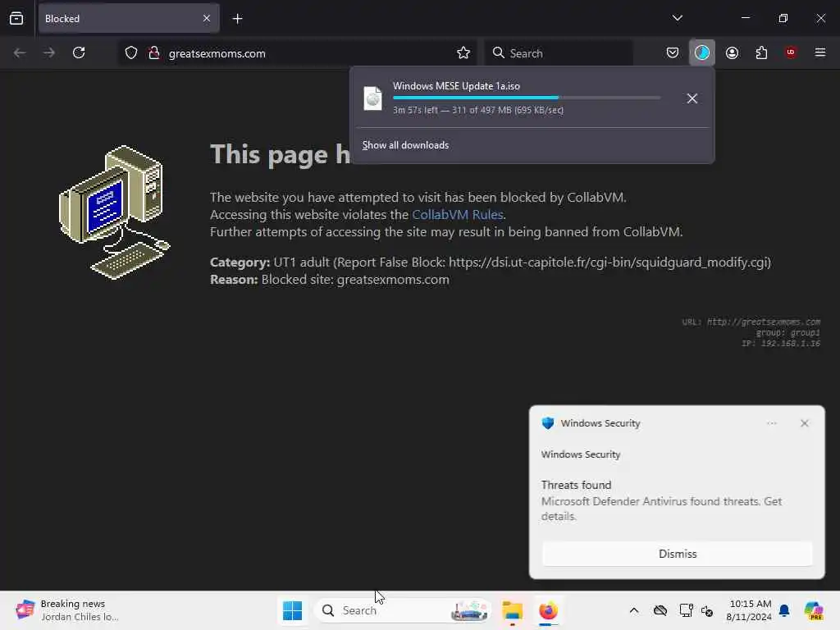The image size is (840, 630).
Task: Click the browser Search field
Action: click(558, 53)
